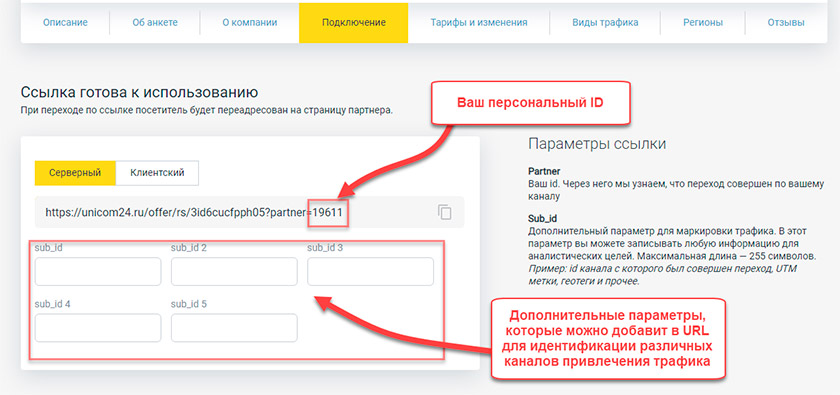The width and height of the screenshot is (840, 395).
Task: Copy the partner link with the copy icon
Action: tap(445, 212)
